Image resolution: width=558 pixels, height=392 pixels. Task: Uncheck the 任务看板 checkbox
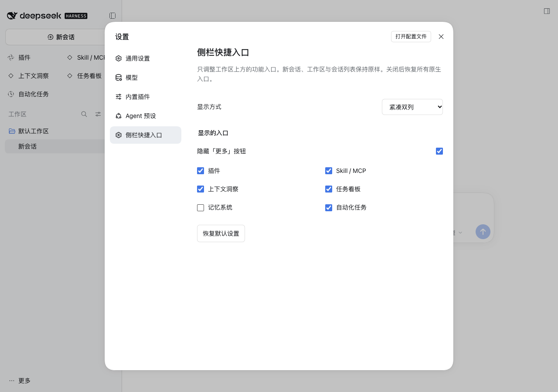(329, 189)
